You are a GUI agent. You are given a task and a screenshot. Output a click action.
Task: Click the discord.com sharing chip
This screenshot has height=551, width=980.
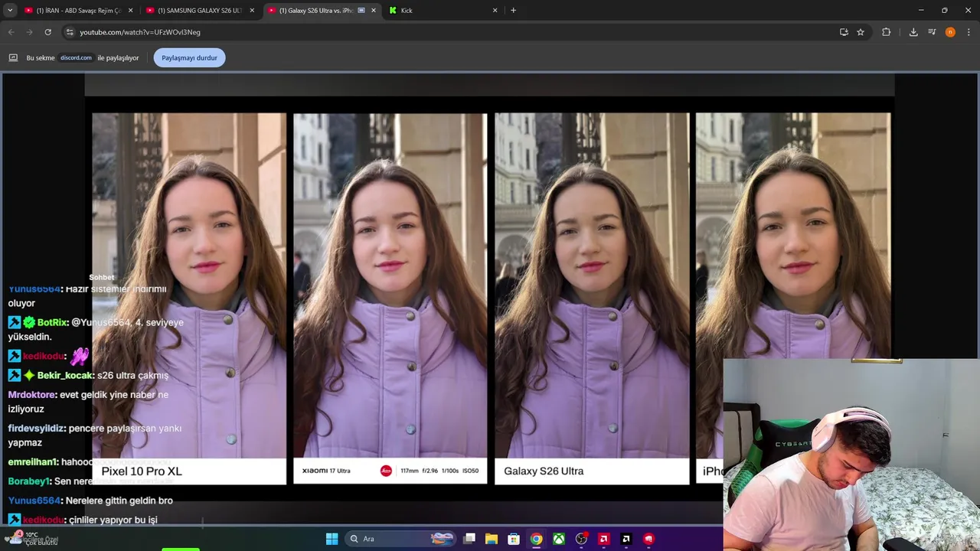tap(76, 57)
